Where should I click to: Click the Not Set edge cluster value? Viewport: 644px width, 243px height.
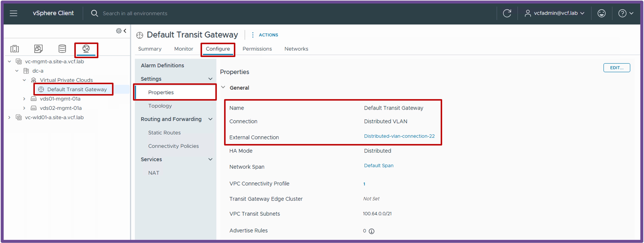click(371, 199)
